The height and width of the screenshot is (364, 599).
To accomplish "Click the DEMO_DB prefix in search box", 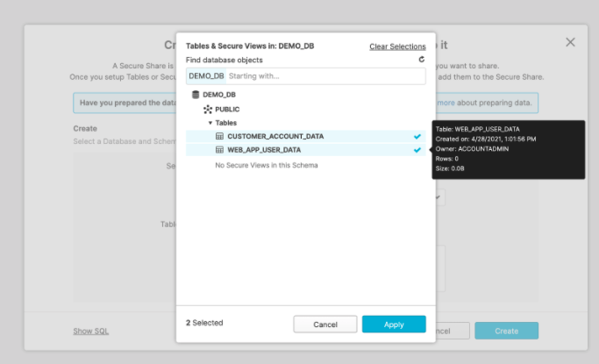I will [x=206, y=76].
